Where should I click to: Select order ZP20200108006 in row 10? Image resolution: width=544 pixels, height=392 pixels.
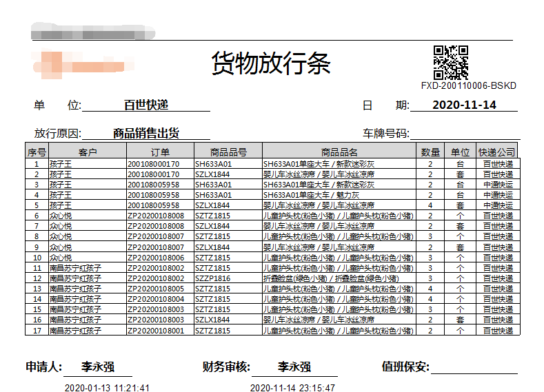156,258
